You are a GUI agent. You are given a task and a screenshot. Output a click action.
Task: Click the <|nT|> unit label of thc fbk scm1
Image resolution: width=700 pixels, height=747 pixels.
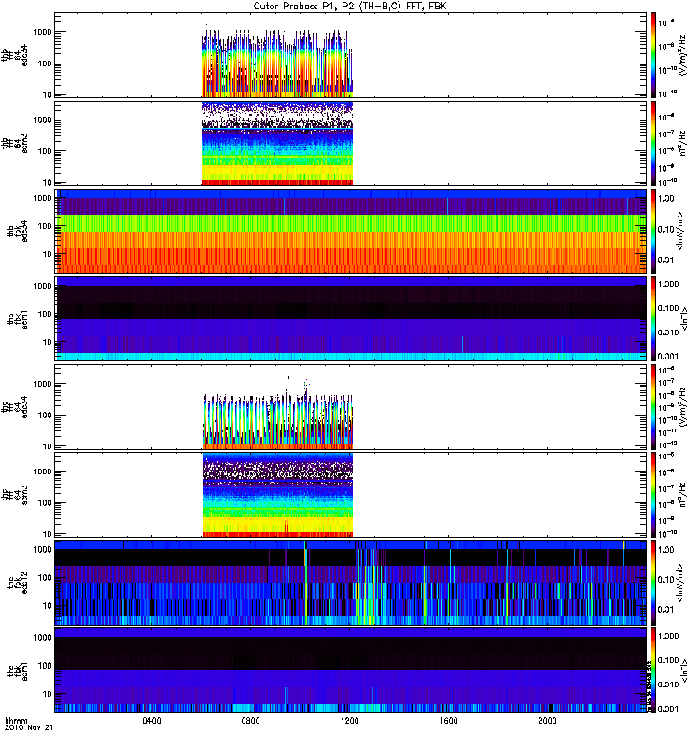pos(686,670)
